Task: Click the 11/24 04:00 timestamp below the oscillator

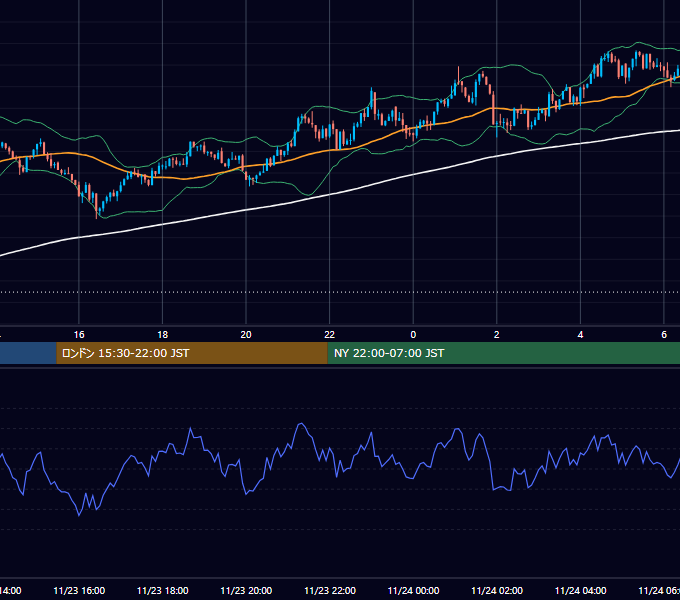Action: click(x=580, y=591)
